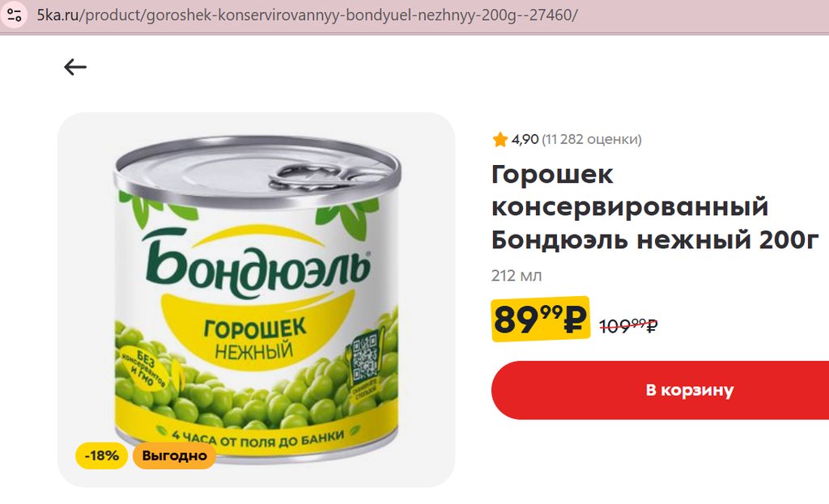Click the 212 мл volume label
The height and width of the screenshot is (504, 829).
point(517,276)
